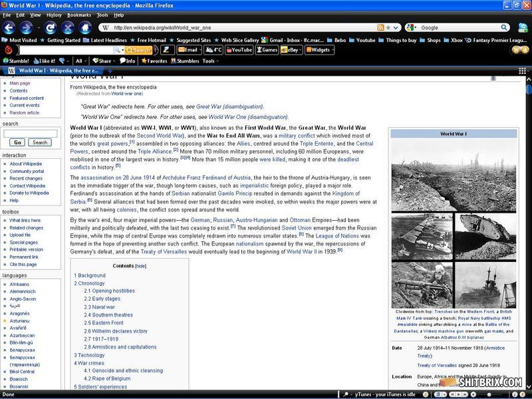The image size is (532, 399).
Task: Open the Fantasy Premier League bookmark
Action: coord(495,40)
